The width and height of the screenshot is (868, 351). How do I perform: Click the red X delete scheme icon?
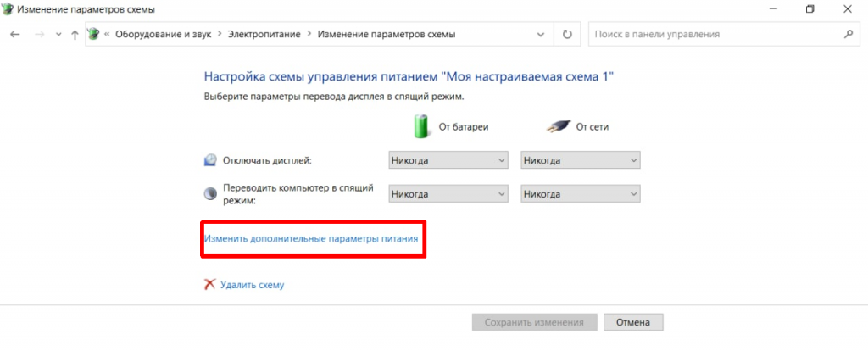(x=209, y=285)
